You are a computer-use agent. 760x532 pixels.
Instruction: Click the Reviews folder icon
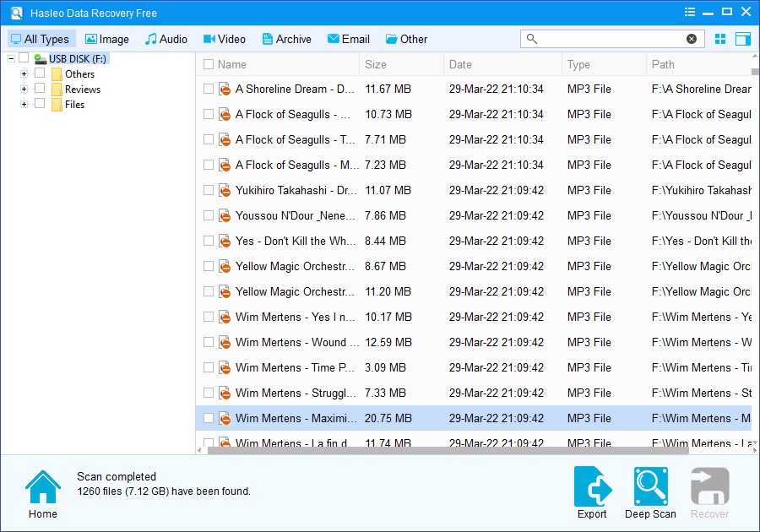(x=57, y=90)
